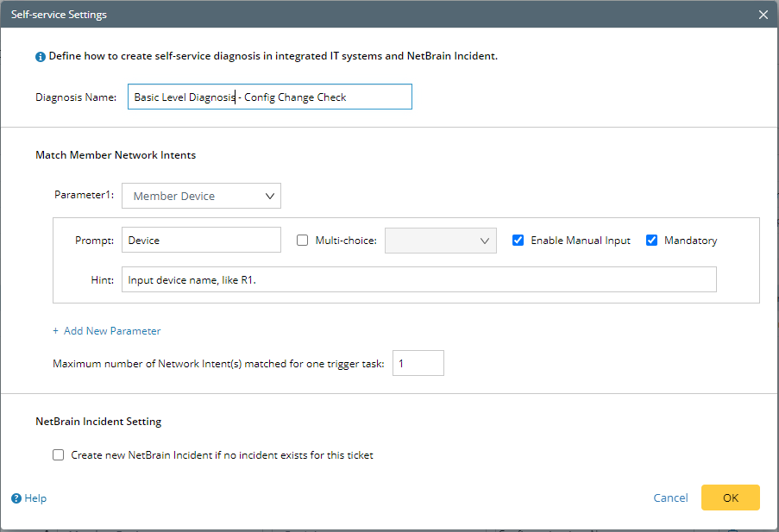
Task: Open the Parameter1 Member Device dropdown
Action: point(201,196)
